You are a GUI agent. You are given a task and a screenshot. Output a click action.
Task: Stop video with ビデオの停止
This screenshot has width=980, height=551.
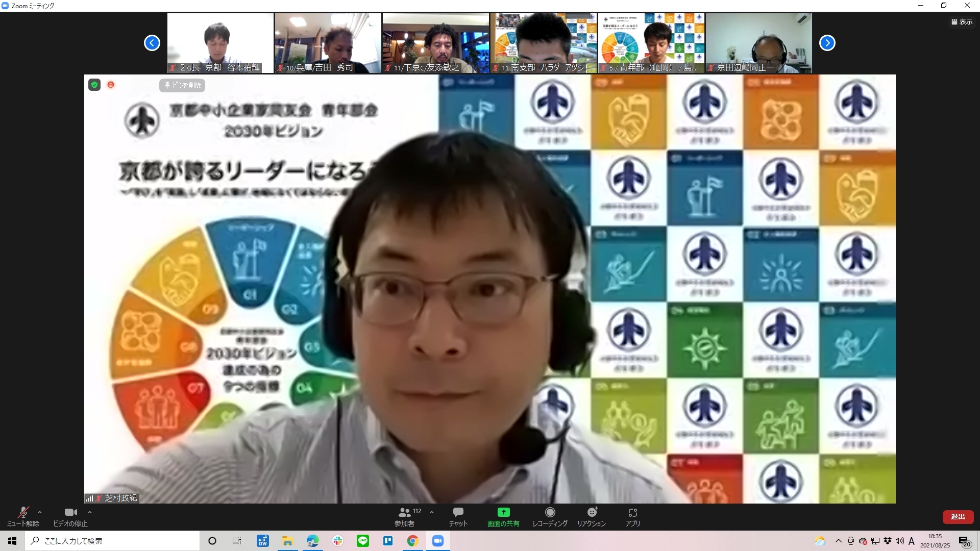point(70,516)
